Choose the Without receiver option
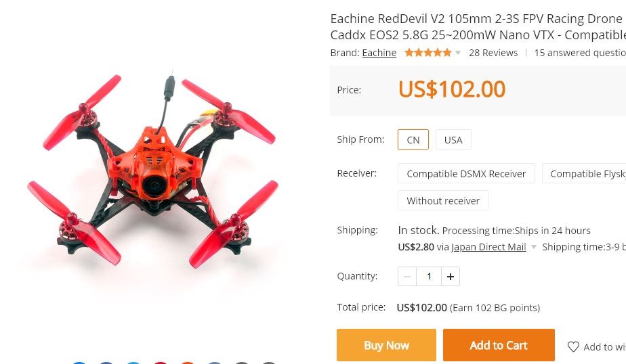 point(443,200)
